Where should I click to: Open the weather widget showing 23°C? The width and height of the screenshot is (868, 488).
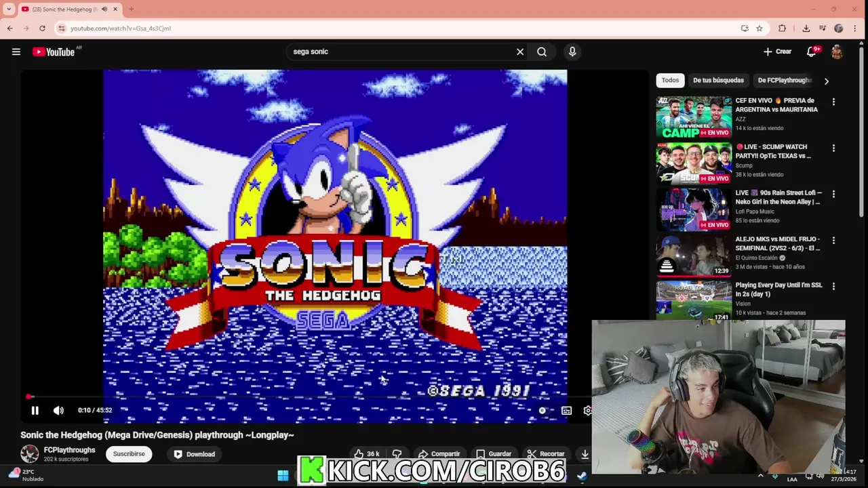[26, 475]
